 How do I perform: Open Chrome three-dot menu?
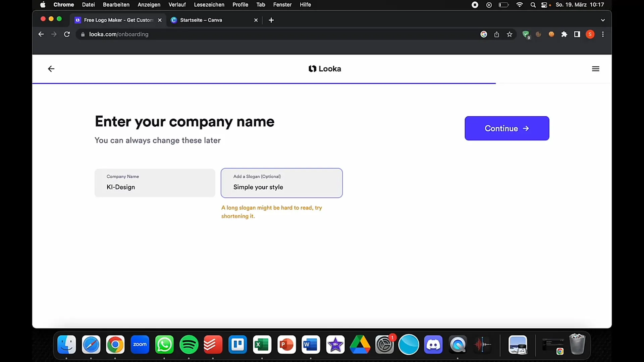(603, 34)
